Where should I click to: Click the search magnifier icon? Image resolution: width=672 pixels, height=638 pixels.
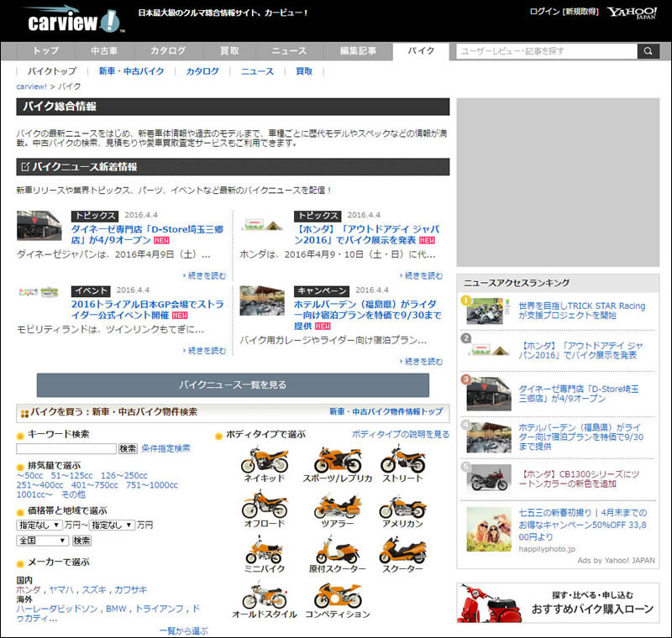tap(648, 51)
